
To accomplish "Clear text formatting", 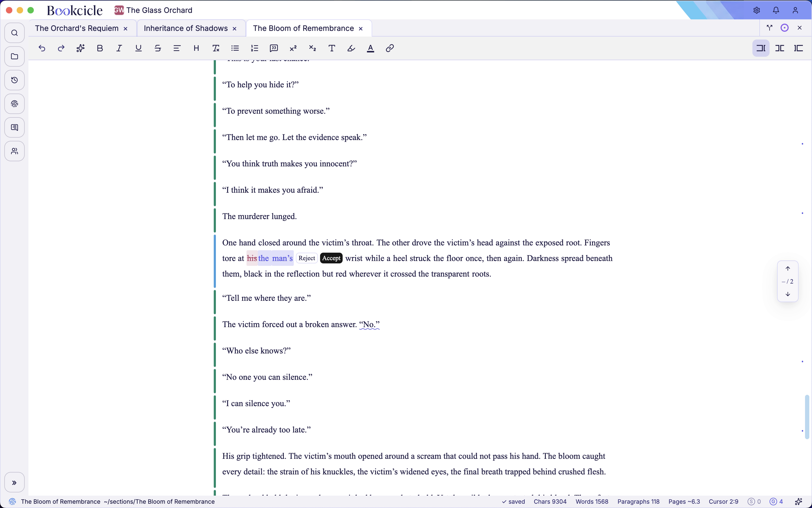I will (x=216, y=48).
